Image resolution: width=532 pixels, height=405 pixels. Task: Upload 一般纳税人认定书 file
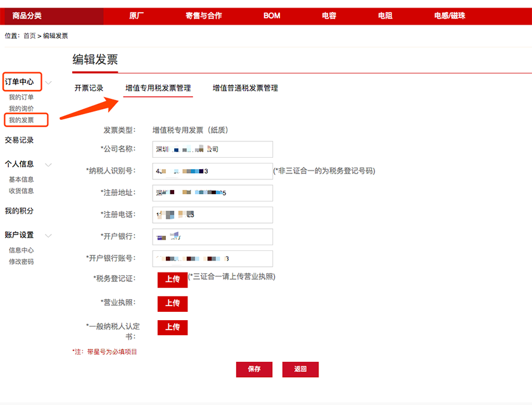coord(172,328)
